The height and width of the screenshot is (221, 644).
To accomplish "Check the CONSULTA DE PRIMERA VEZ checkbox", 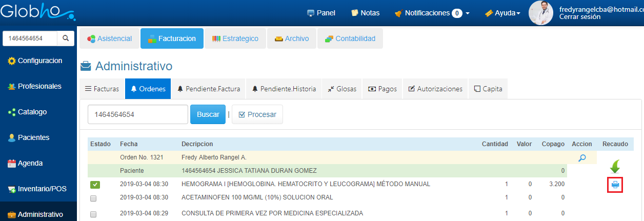I will (x=93, y=214).
